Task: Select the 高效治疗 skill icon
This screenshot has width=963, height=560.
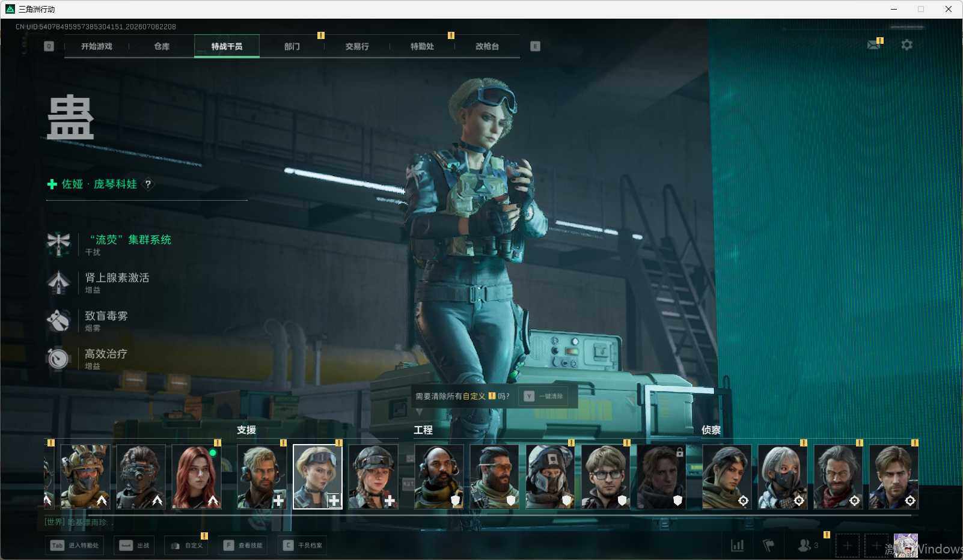Action: tap(58, 358)
